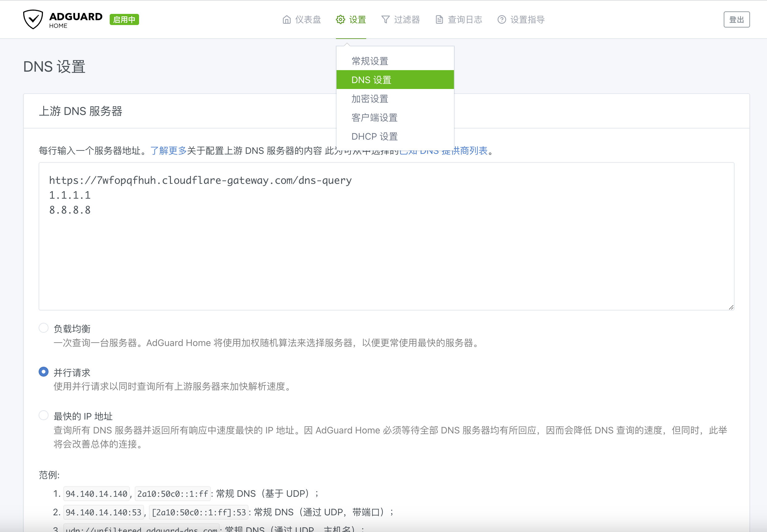Open the 过滤器 filters menu
767x532 pixels.
click(400, 20)
